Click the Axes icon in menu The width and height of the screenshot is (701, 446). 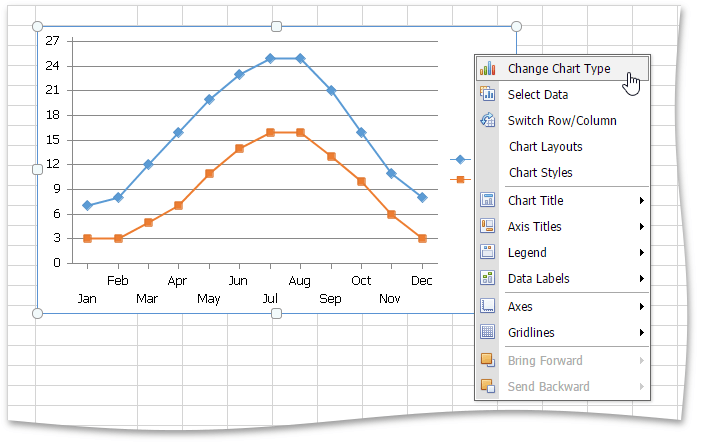(x=487, y=306)
